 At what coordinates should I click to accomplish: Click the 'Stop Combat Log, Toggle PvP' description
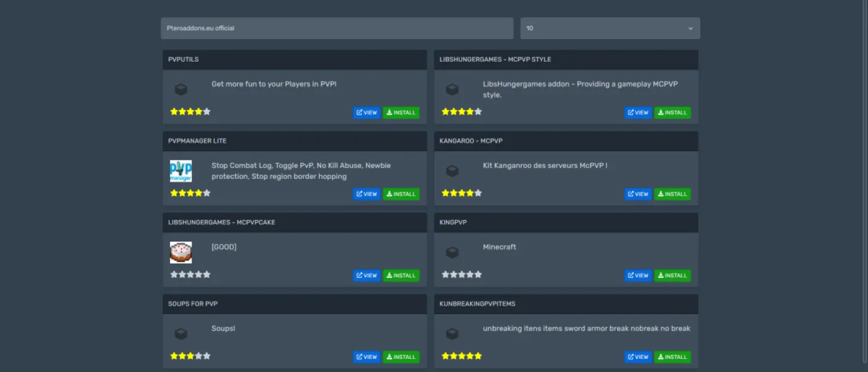click(301, 171)
